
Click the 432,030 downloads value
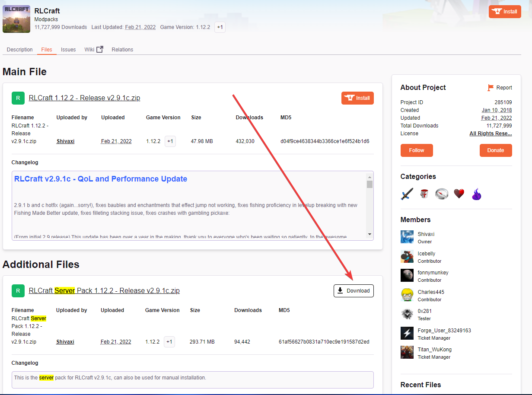click(245, 141)
